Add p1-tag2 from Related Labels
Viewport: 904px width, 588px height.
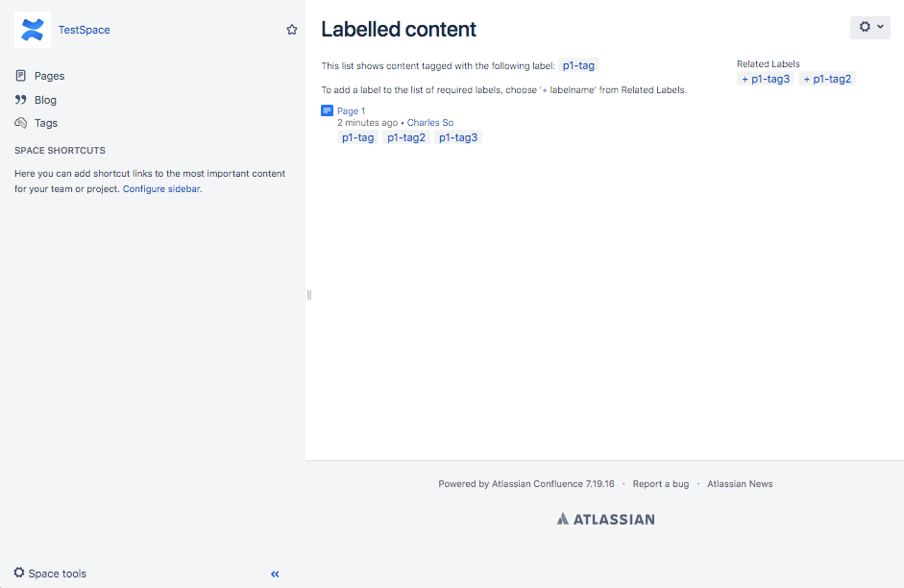tap(827, 79)
